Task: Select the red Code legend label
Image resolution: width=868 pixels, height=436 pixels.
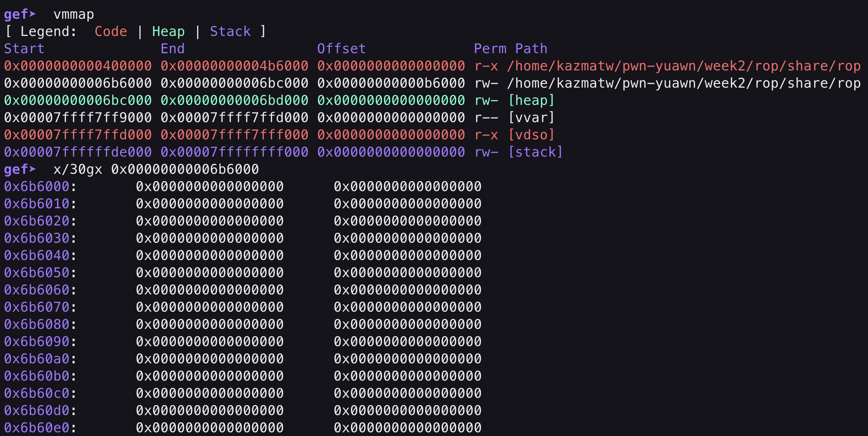Action: [111, 31]
